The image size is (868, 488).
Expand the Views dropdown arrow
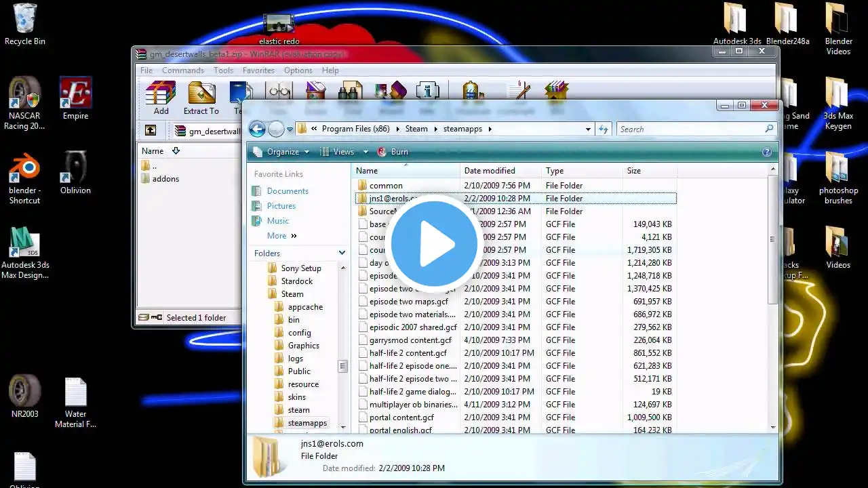[366, 152]
